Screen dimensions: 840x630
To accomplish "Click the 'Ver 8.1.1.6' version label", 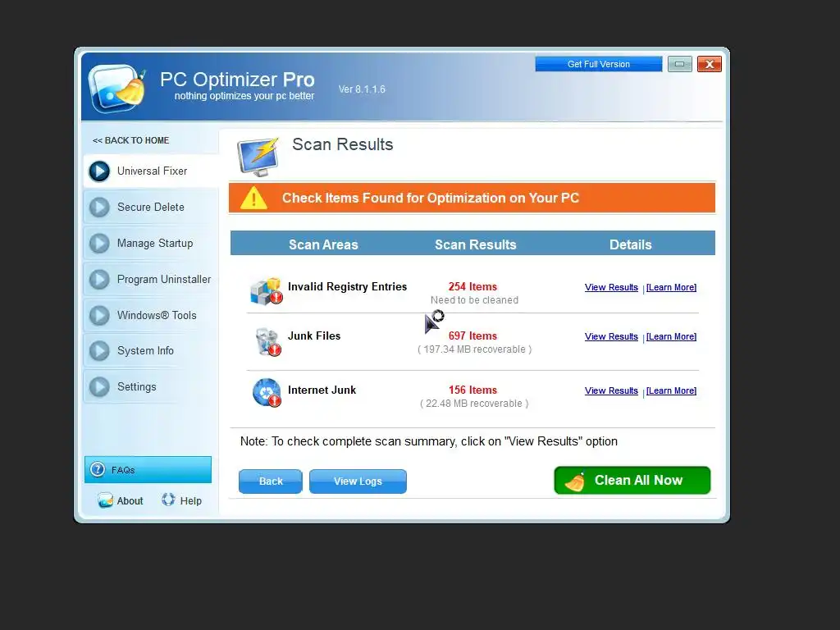I will (362, 89).
